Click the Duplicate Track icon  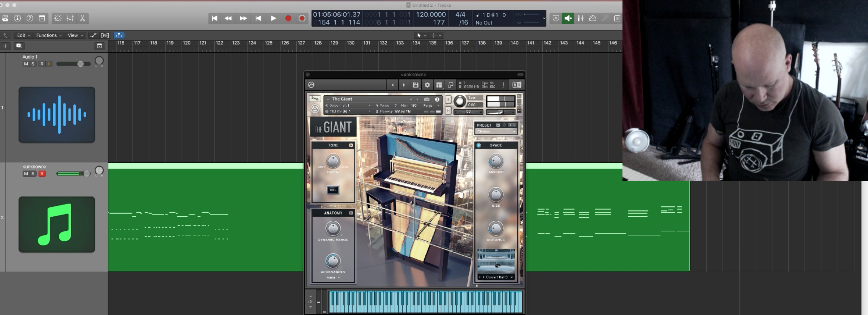19,46
